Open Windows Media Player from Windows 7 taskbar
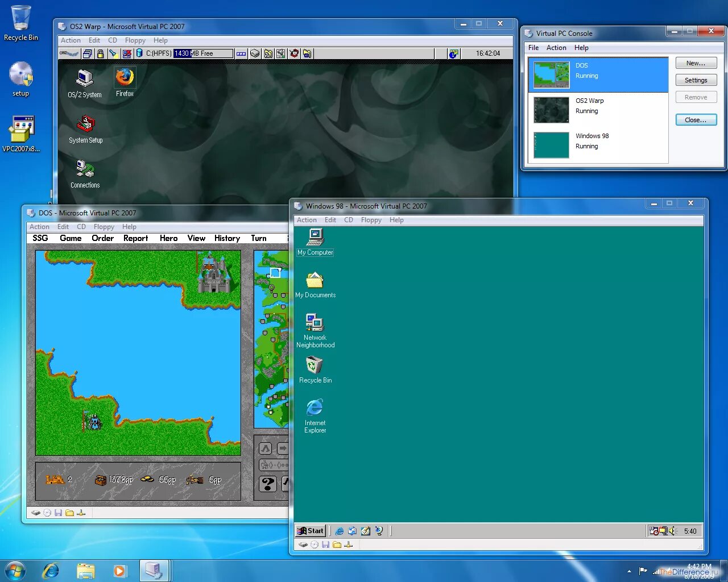Screen dimensions: 728x582 click(119, 570)
